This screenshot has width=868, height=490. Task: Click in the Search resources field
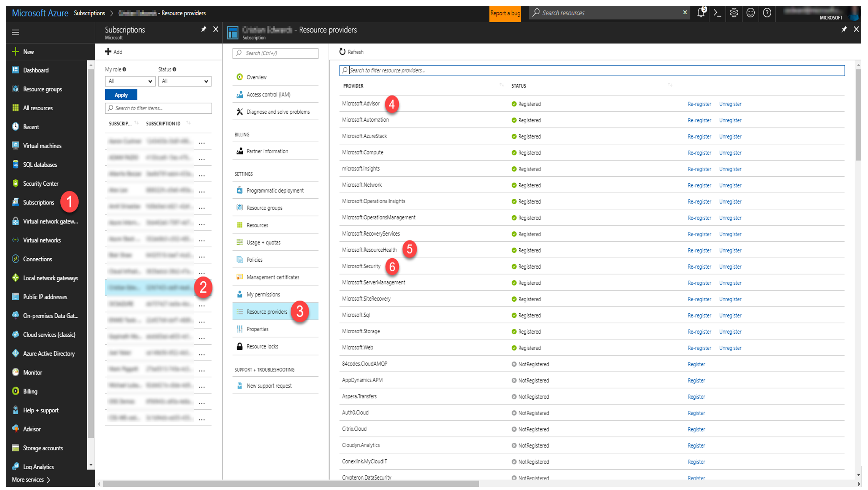click(609, 13)
